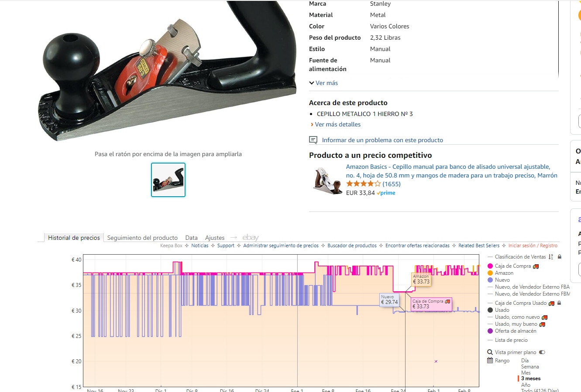Click the report-a-problem speech bubble icon
The height and width of the screenshot is (392, 581).
pos(313,140)
